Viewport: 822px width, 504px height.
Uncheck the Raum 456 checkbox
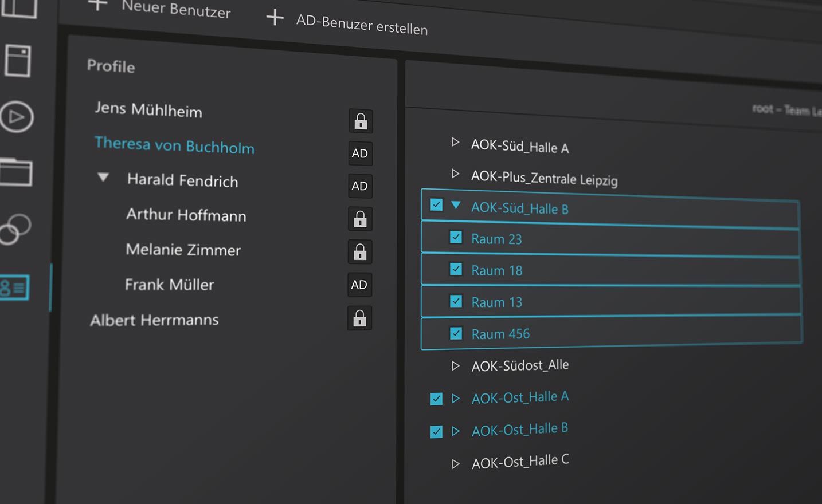pos(456,333)
